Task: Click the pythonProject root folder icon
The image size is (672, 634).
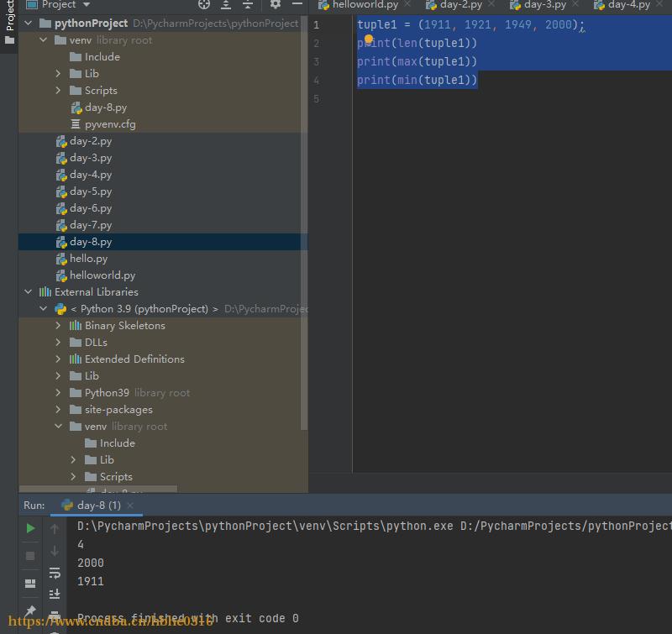Action: [45, 24]
